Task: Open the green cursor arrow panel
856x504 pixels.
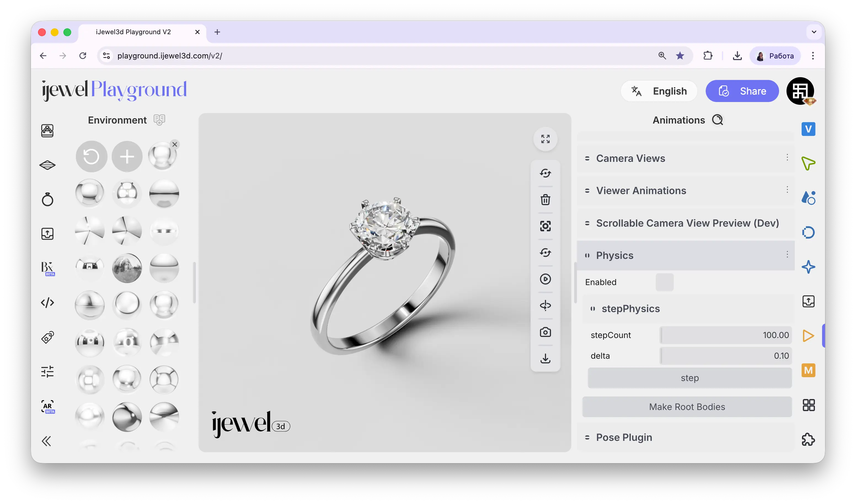Action: point(808,163)
